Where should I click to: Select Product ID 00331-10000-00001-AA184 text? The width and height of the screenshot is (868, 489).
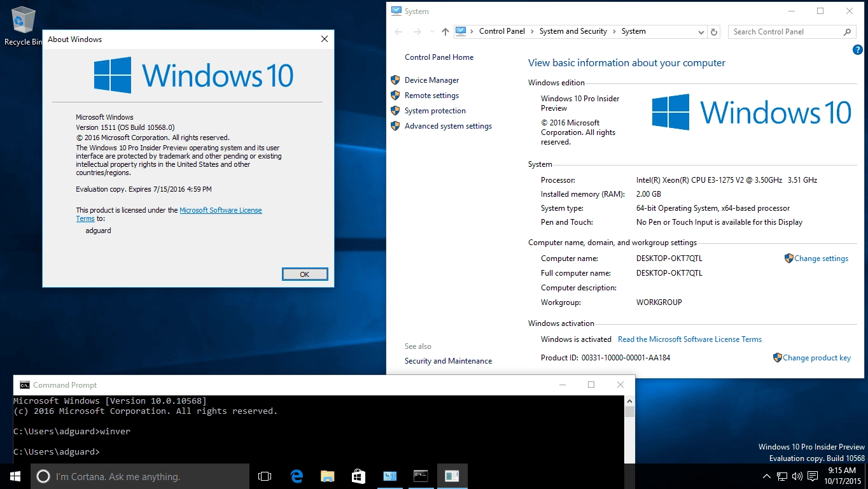(x=626, y=358)
